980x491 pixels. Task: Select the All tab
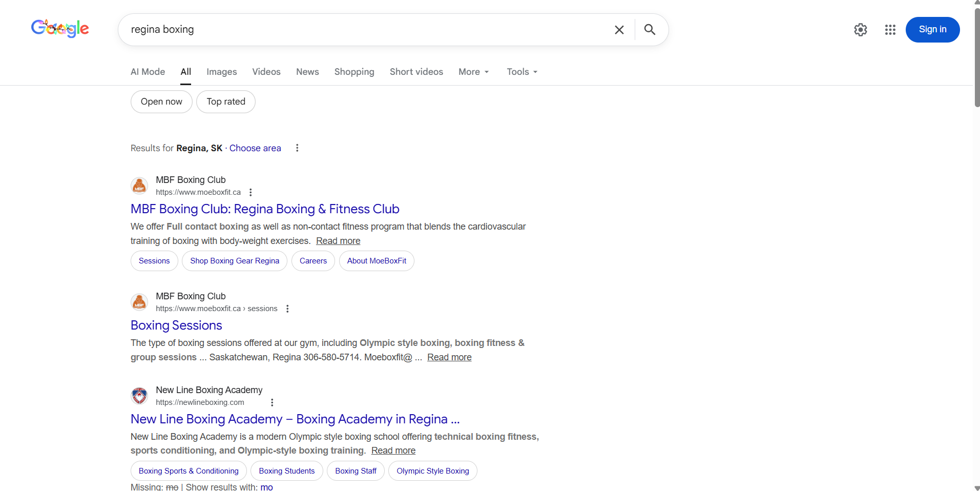tap(186, 72)
